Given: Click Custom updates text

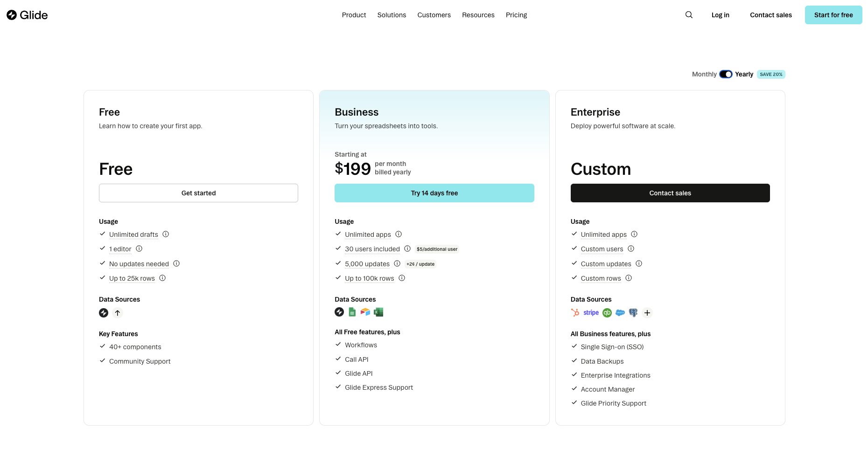Looking at the screenshot, I should [x=606, y=264].
